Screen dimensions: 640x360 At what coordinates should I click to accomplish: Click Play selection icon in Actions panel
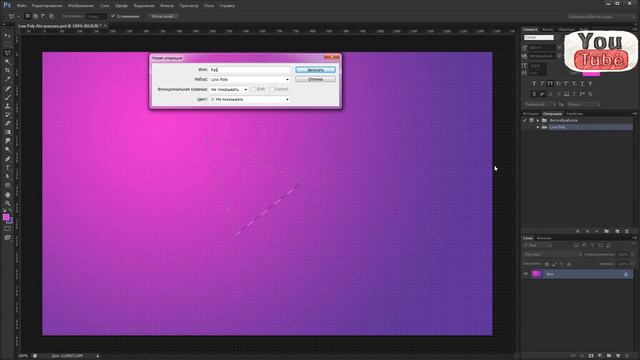597,231
